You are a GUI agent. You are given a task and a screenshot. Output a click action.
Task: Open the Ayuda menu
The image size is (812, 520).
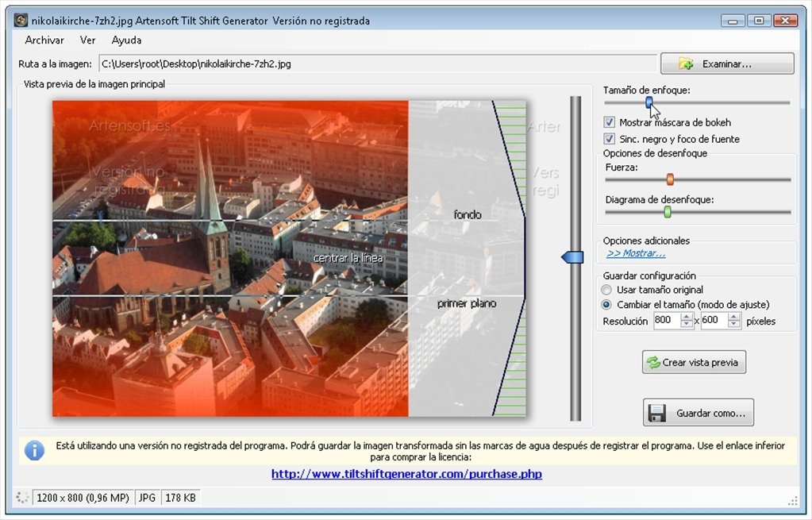126,40
